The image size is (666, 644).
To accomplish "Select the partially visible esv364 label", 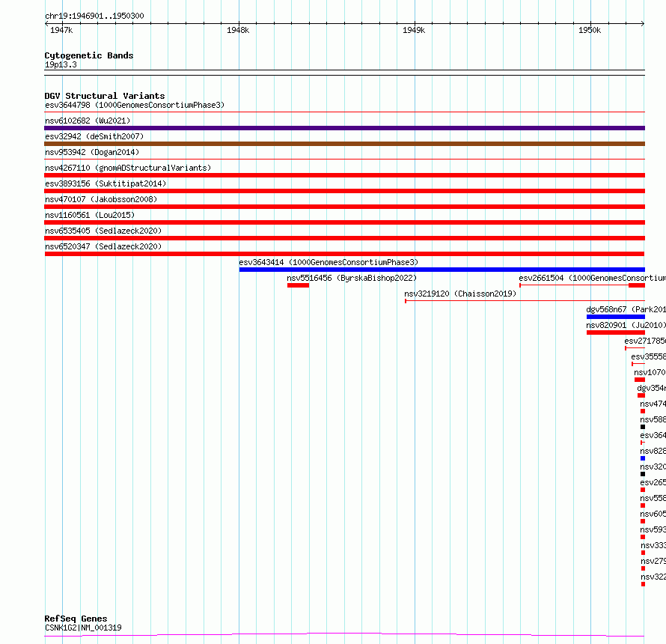I will 653,435.
